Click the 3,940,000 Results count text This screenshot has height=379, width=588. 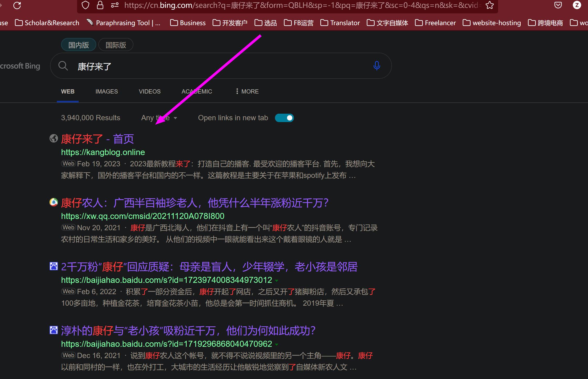90,118
